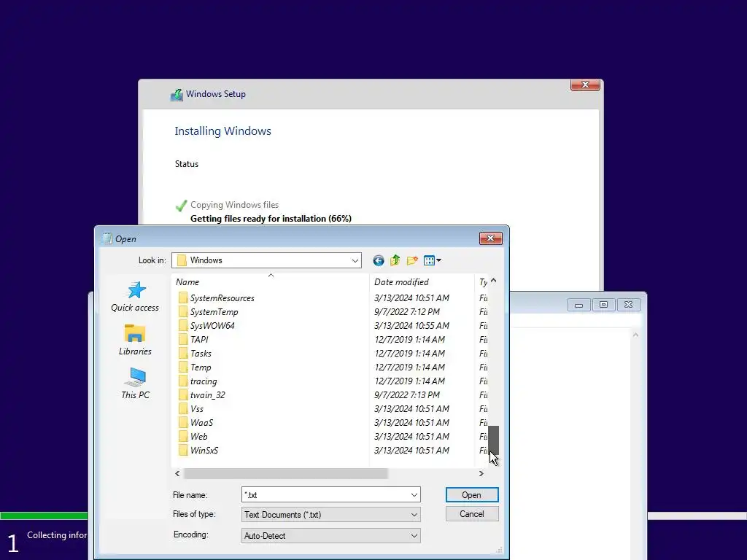The image size is (747, 560).
Task: Click the Windows Setup title bar icon
Action: 177,94
